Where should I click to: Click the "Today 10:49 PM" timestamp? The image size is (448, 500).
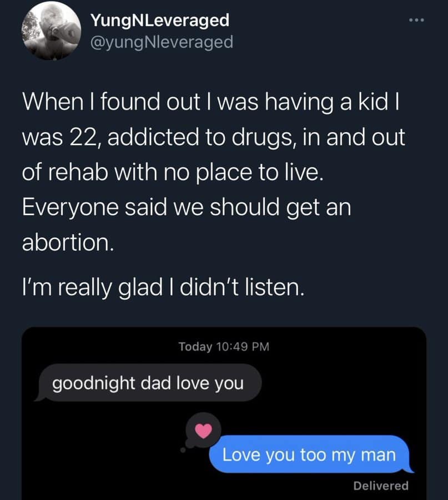point(224,346)
